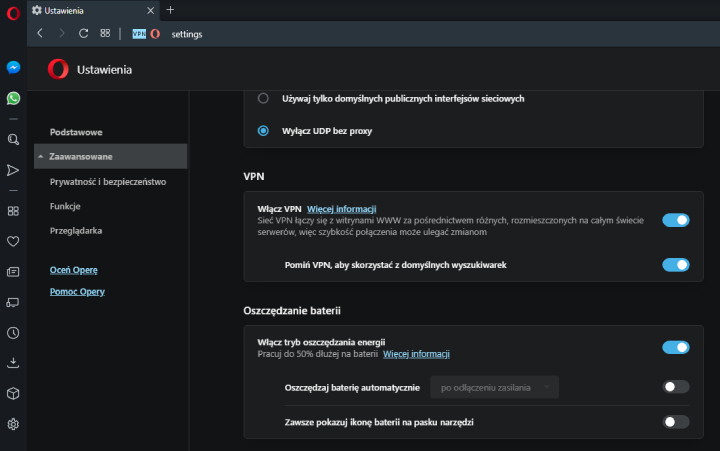Reload the settings page
The image size is (720, 451).
pyautogui.click(x=83, y=33)
